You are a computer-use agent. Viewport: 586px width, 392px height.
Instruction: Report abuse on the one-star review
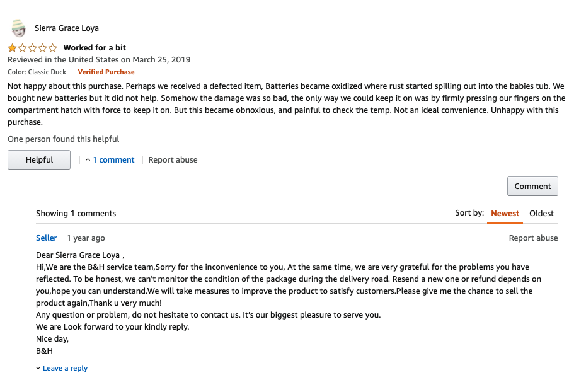coord(173,160)
